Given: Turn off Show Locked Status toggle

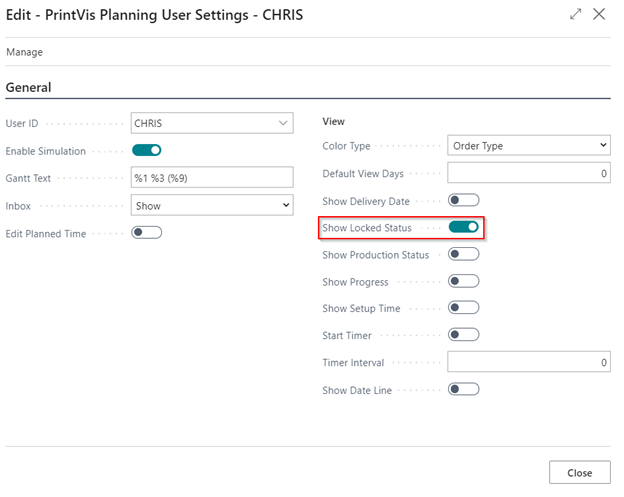Looking at the screenshot, I should [x=464, y=227].
